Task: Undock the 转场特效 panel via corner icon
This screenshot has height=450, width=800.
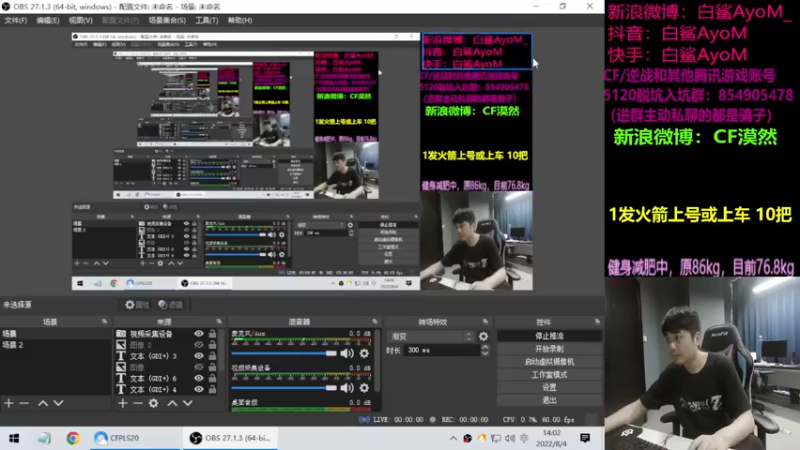Action: tap(485, 322)
